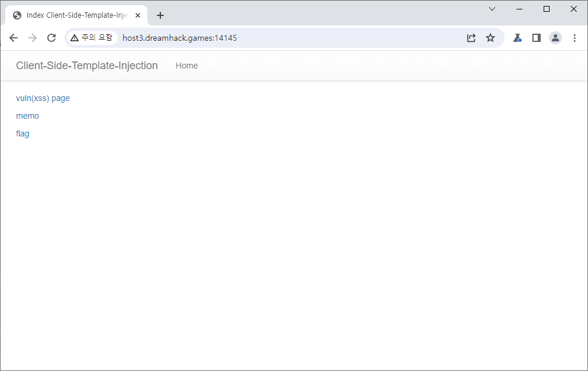The image size is (588, 371).
Task: Open the memo link
Action: 27,116
